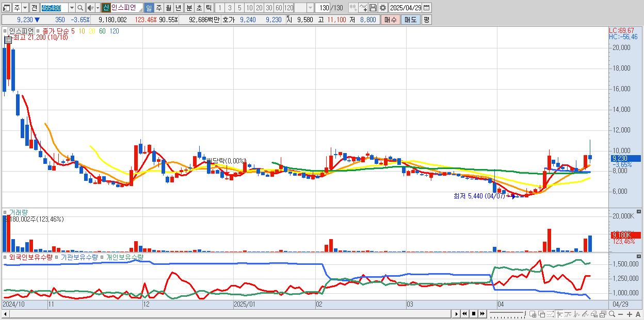Select interval 1 button

[x=219, y=8]
